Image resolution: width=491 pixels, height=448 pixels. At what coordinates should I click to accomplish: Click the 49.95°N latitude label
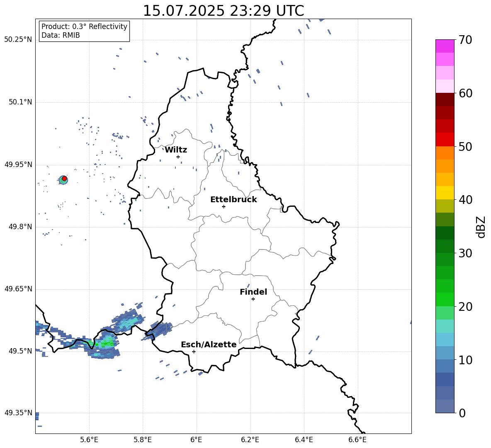tap(18, 165)
